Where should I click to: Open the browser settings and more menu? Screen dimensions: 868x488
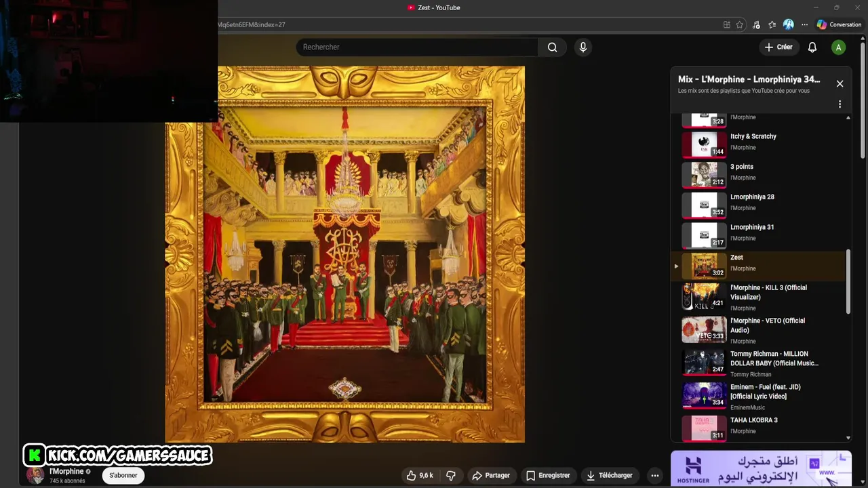click(x=804, y=24)
